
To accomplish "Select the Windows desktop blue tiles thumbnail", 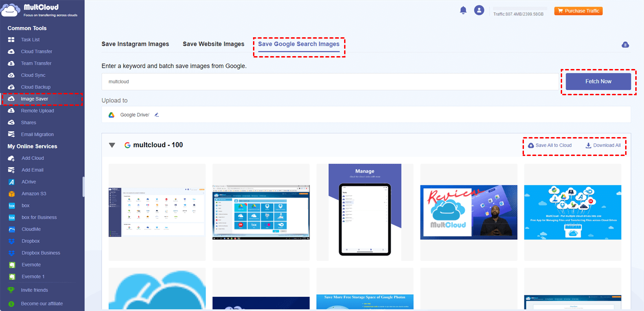I will 261,212.
